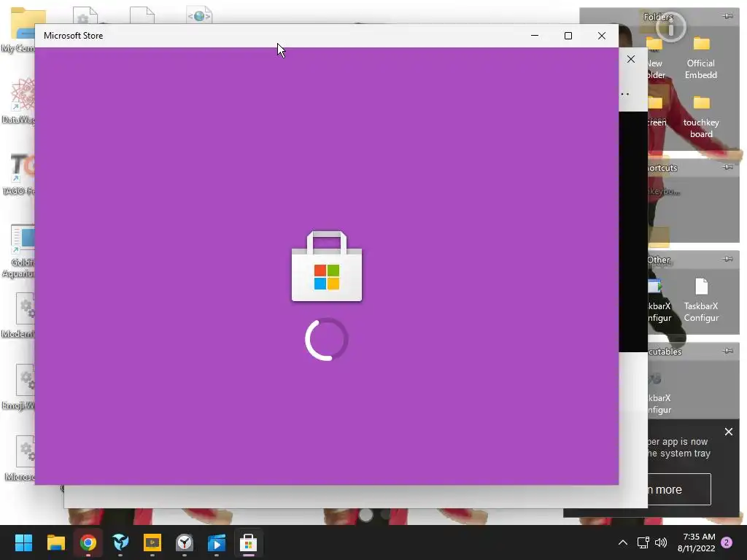Click the Folders panel header label

point(658,17)
